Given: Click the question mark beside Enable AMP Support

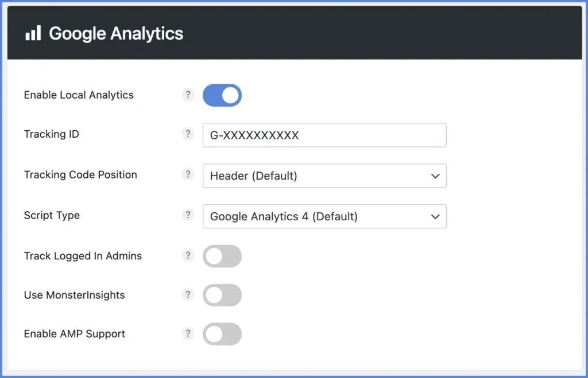Looking at the screenshot, I should coord(188,334).
